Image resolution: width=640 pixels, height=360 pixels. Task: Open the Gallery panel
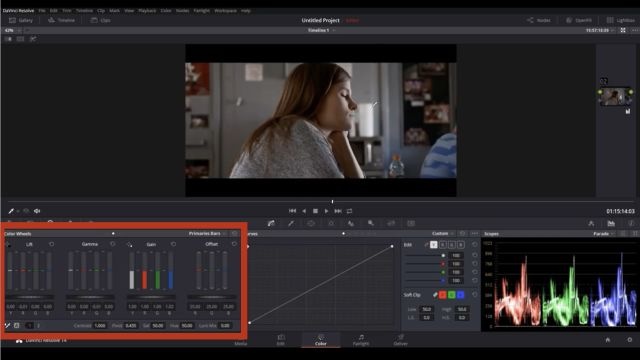tap(21, 20)
